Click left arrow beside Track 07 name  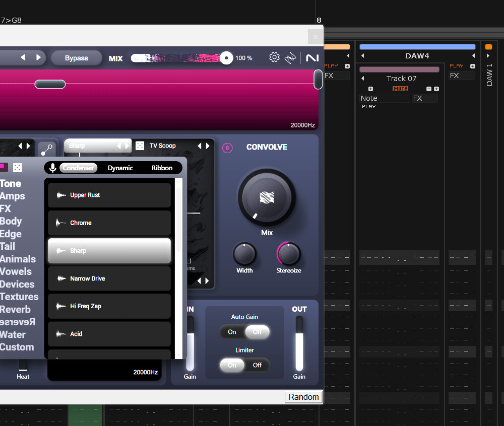pyautogui.click(x=362, y=79)
